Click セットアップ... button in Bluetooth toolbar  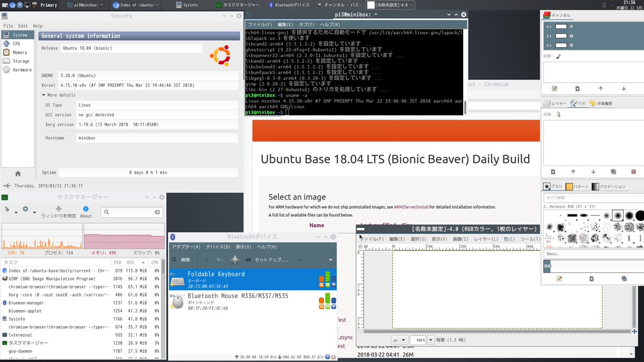(267, 260)
